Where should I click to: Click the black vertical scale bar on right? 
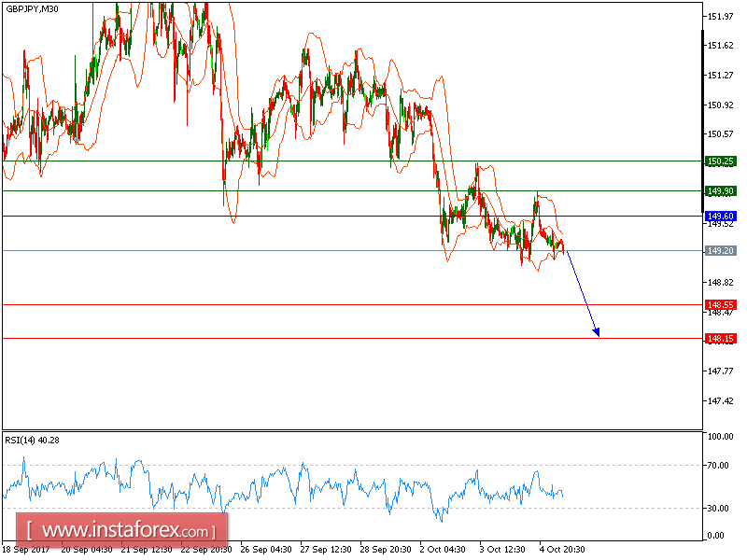[702, 121]
